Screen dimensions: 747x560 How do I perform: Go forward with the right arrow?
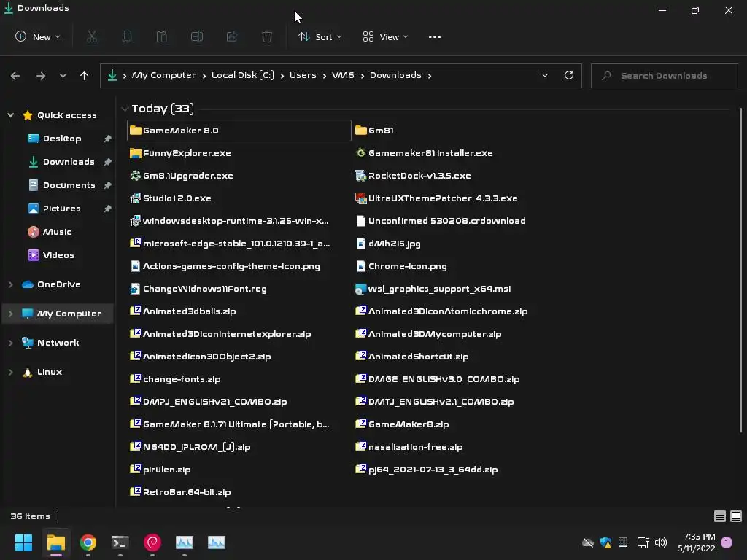[x=41, y=76]
